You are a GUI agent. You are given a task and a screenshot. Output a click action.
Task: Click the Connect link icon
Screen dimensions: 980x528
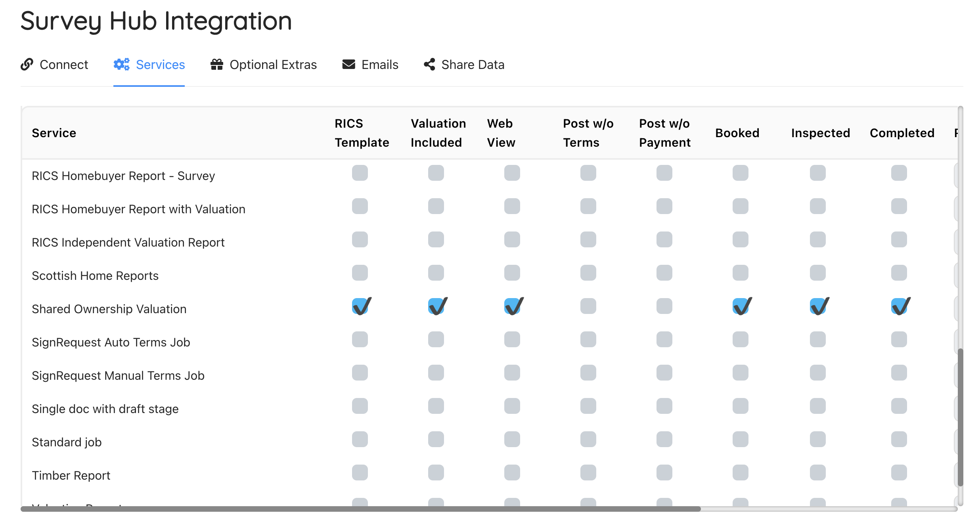(27, 64)
